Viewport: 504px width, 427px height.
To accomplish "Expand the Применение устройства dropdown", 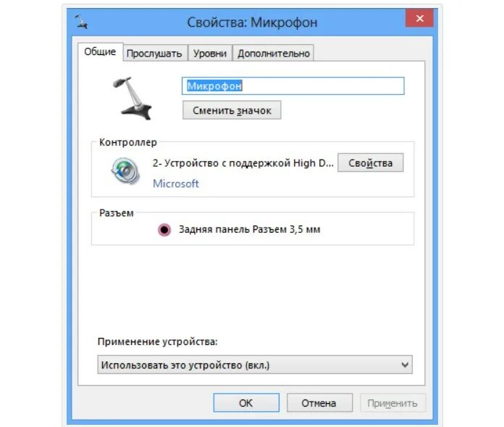I will 255,365.
